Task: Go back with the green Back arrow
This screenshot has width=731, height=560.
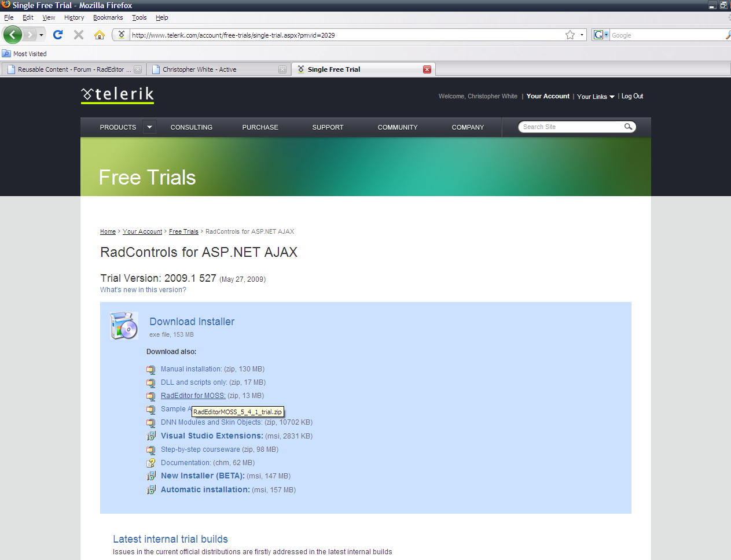Action: [13, 35]
